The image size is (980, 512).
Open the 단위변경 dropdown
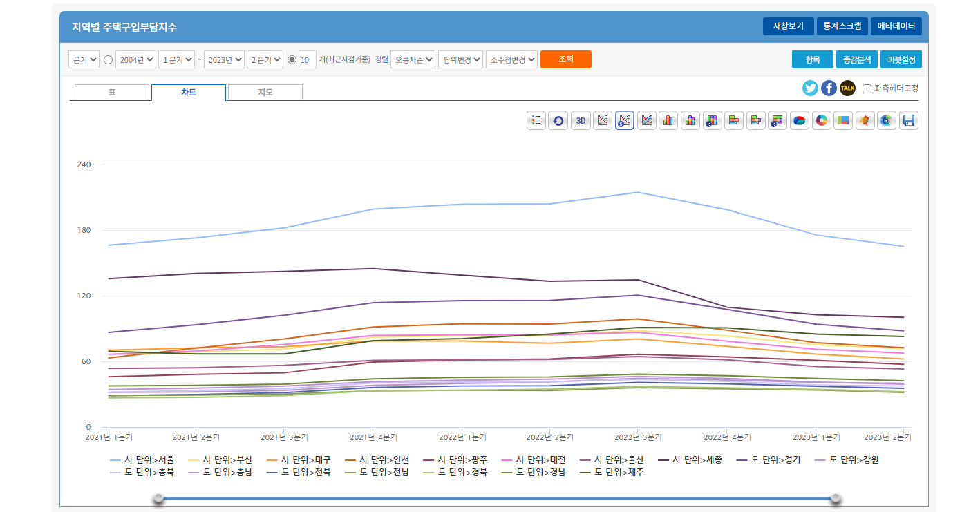(x=460, y=60)
